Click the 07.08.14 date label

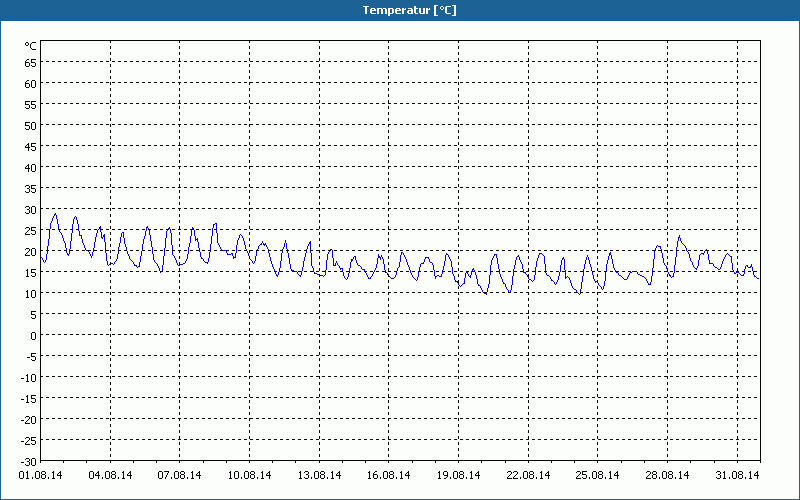coord(180,476)
